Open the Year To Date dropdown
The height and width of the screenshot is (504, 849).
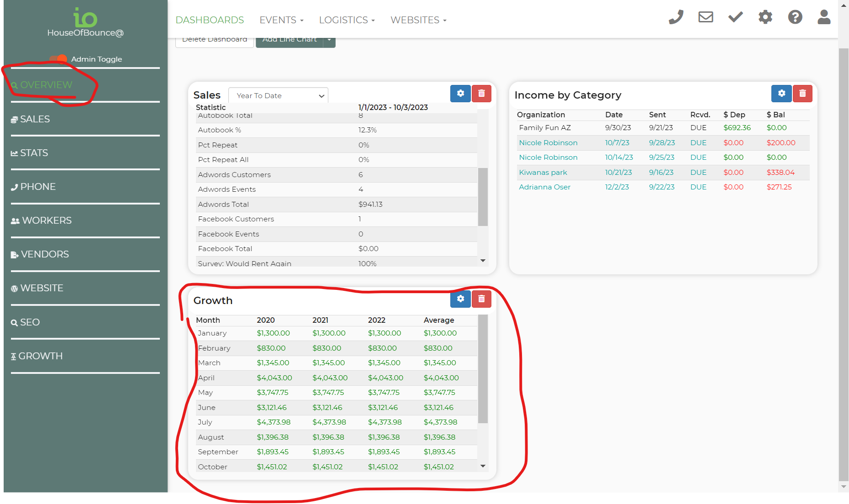pos(278,96)
